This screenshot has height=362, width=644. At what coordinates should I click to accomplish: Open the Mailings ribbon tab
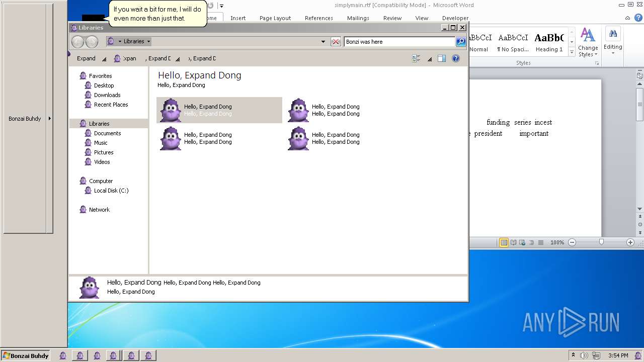358,18
